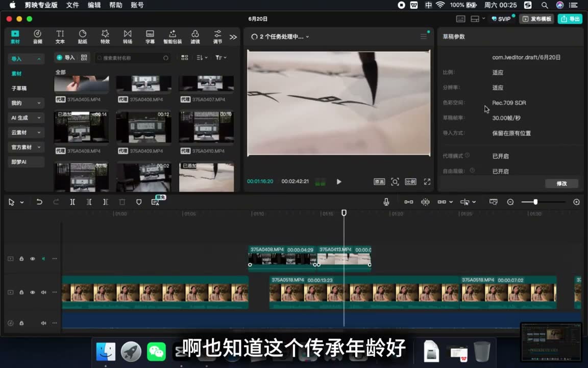Click the microphone record voiceover icon

coord(386,202)
